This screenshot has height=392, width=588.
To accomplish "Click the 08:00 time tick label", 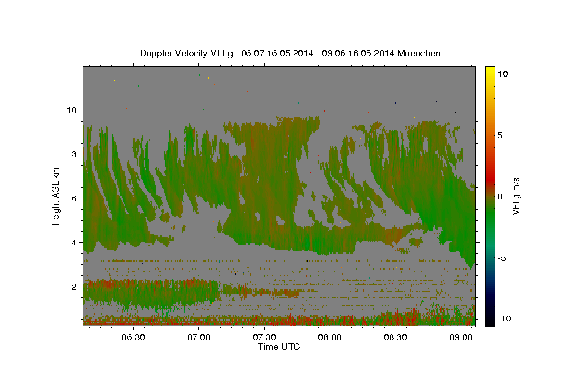I will click(330, 337).
